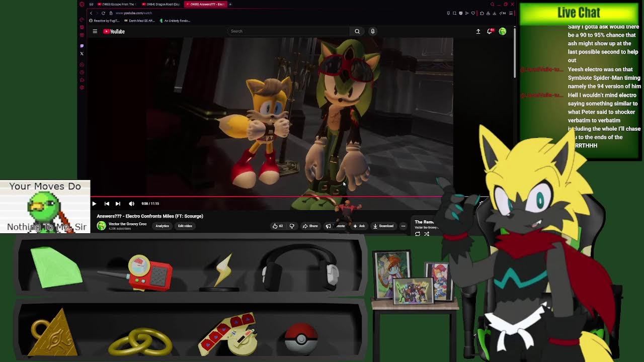This screenshot has width=644, height=362.
Task: Open the browser easy-setup menu icon
Action: tap(511, 13)
